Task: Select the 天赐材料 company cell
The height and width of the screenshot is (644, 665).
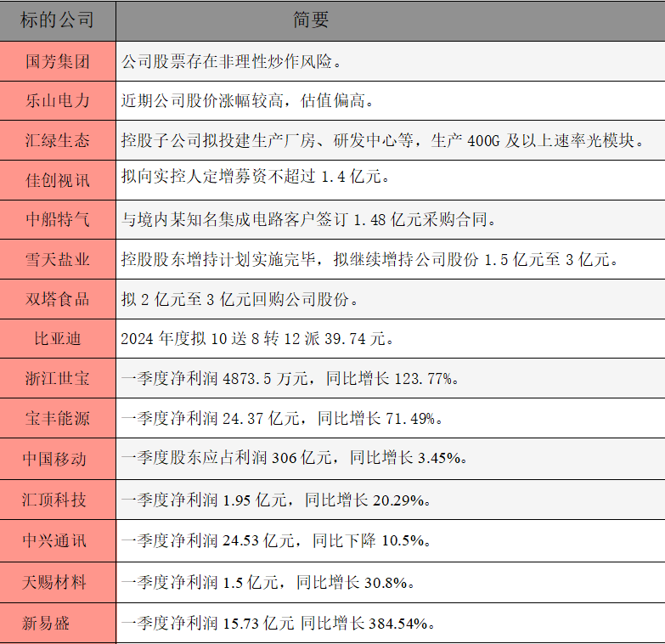Action: click(58, 583)
